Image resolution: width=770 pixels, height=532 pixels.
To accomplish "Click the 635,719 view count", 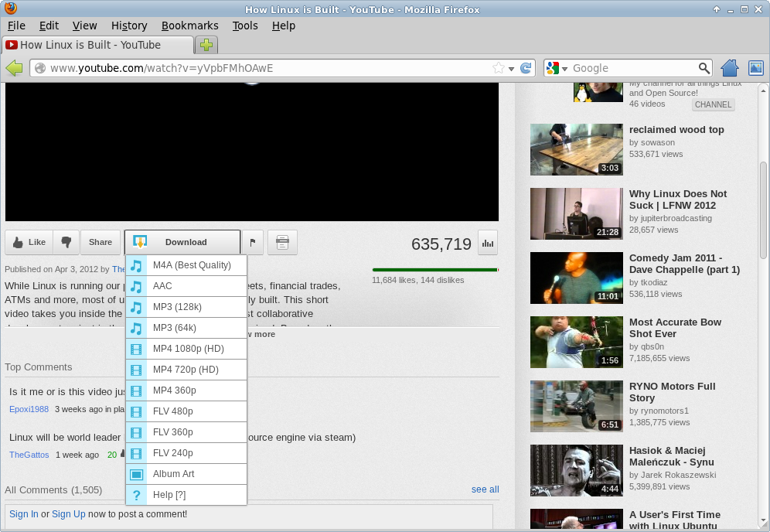I will click(441, 244).
